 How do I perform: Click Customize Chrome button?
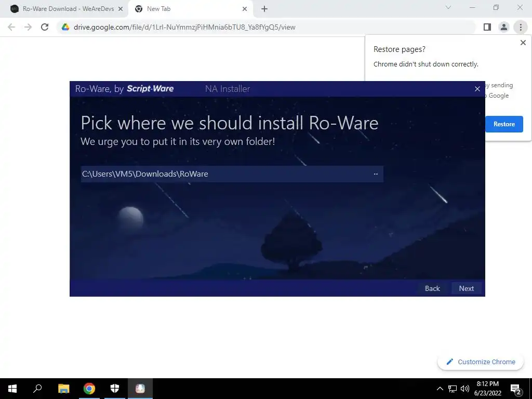[481, 362]
